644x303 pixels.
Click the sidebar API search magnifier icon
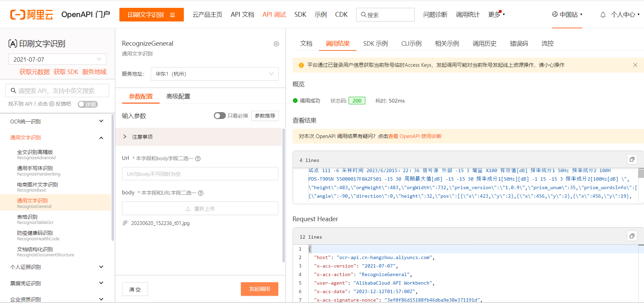pyautogui.click(x=14, y=91)
